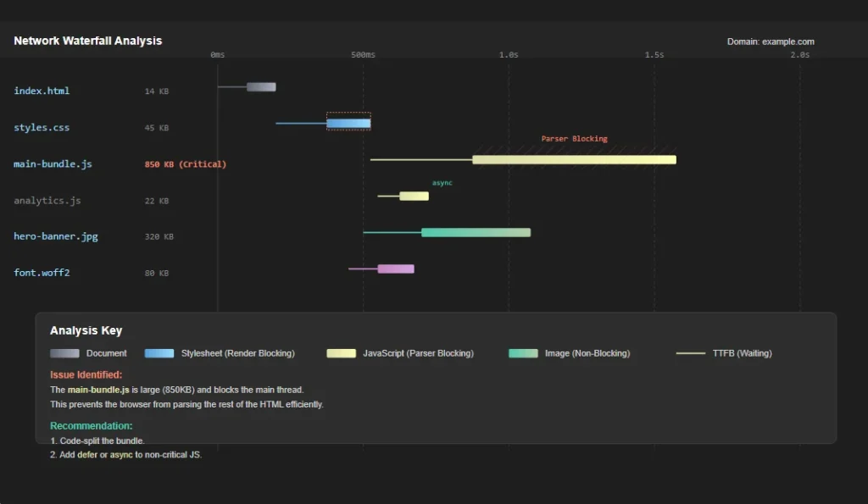Click the 1.0s time axis label
The image size is (868, 504).
pyautogui.click(x=509, y=55)
